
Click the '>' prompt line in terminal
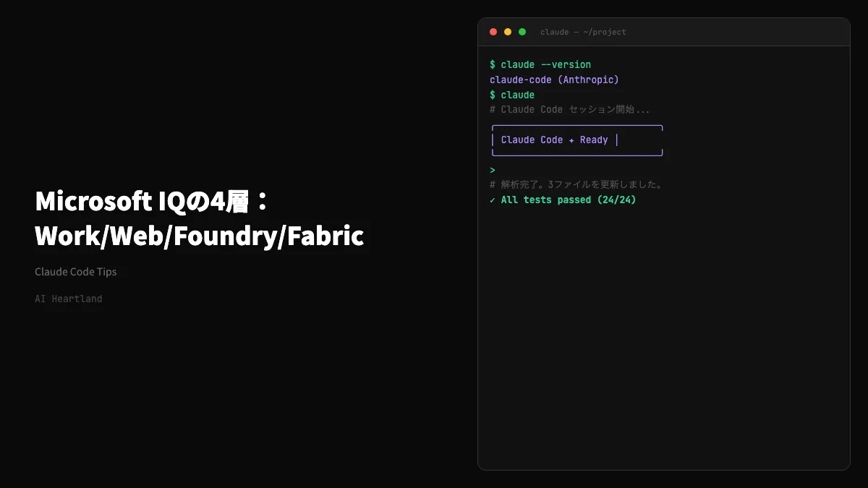point(493,170)
